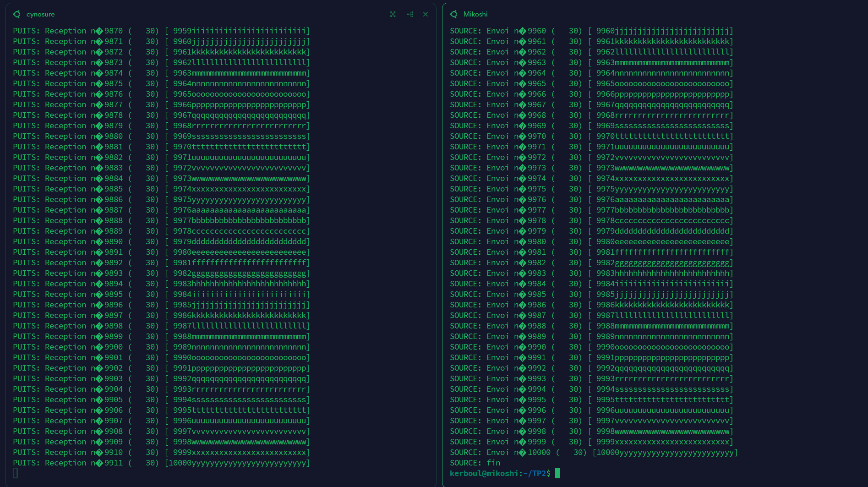Viewport: 868px width, 487px height.
Task: Click line 'Envoi n°9980' in Mikoshi
Action: tap(592, 241)
